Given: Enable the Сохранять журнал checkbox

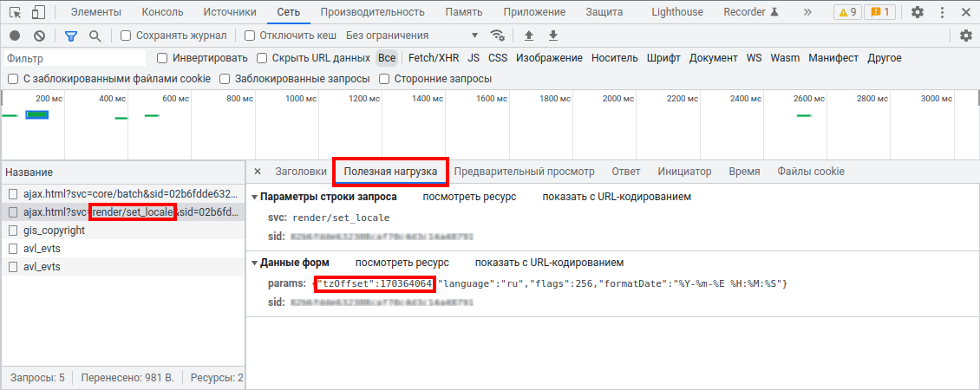Looking at the screenshot, I should [x=127, y=36].
